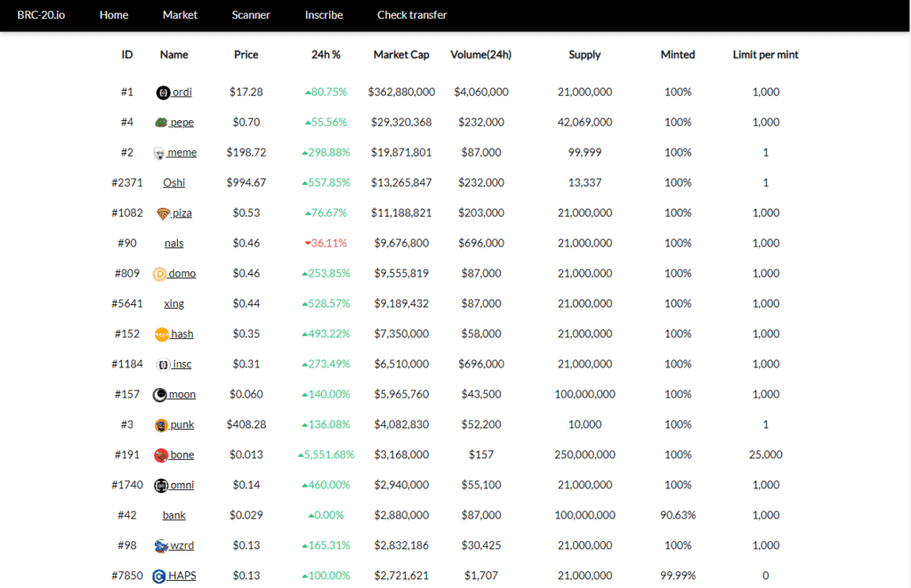Open Check transfer in the navbar

[412, 15]
